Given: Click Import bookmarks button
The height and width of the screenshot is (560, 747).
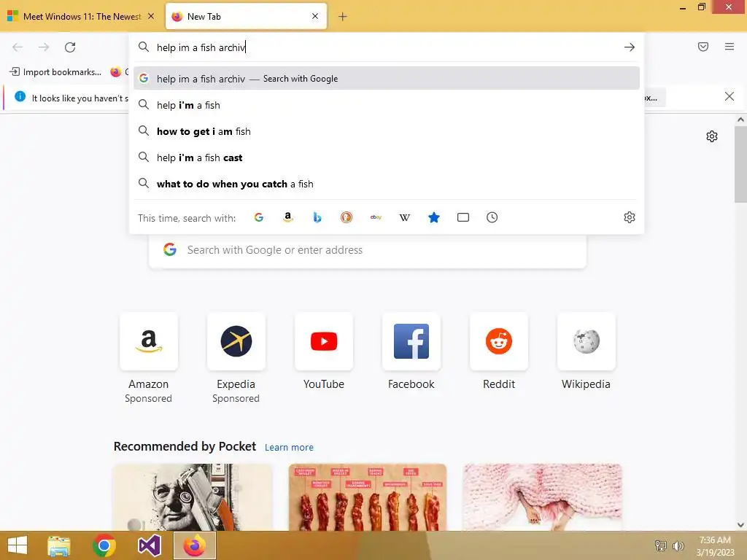Looking at the screenshot, I should 55,72.
